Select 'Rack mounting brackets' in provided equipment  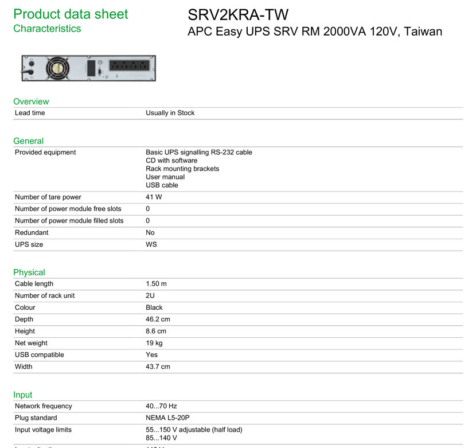point(182,169)
